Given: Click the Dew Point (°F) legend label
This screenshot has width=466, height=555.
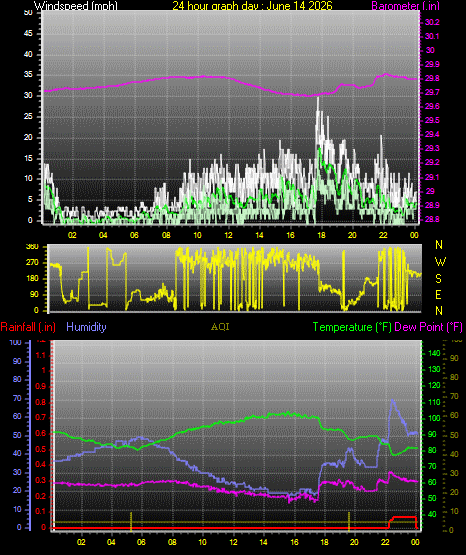Looking at the screenshot, I should (428, 327).
